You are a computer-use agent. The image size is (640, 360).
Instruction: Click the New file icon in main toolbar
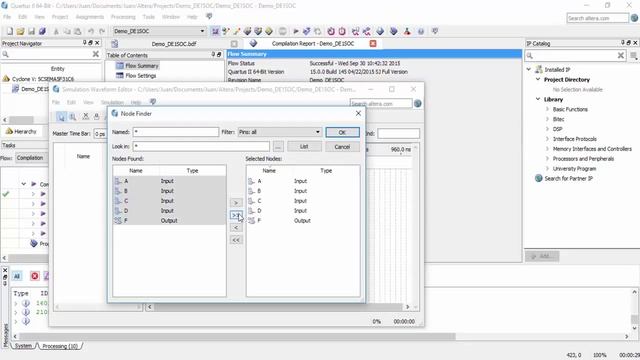(x=10, y=31)
